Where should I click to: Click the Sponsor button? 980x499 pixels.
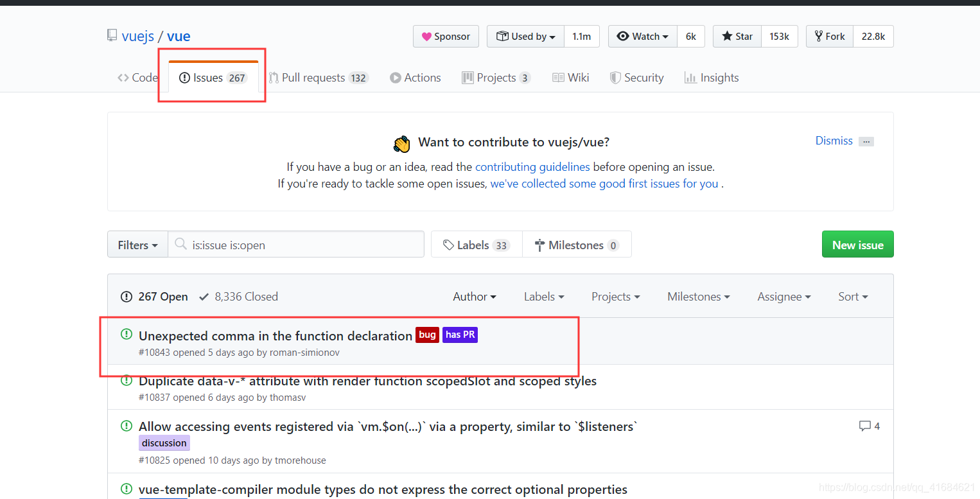tap(446, 37)
